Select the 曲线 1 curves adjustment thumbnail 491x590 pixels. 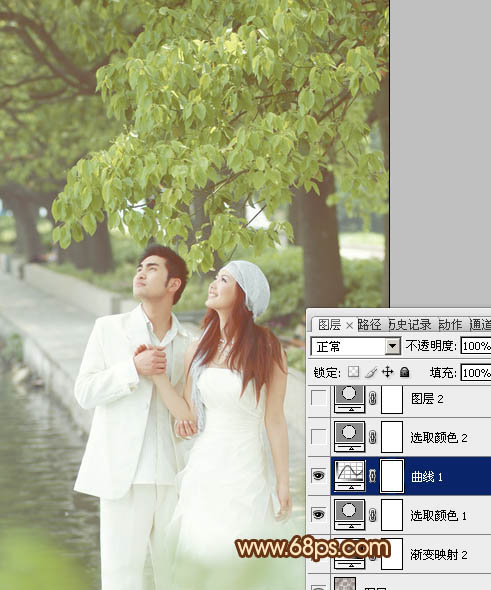tap(350, 476)
